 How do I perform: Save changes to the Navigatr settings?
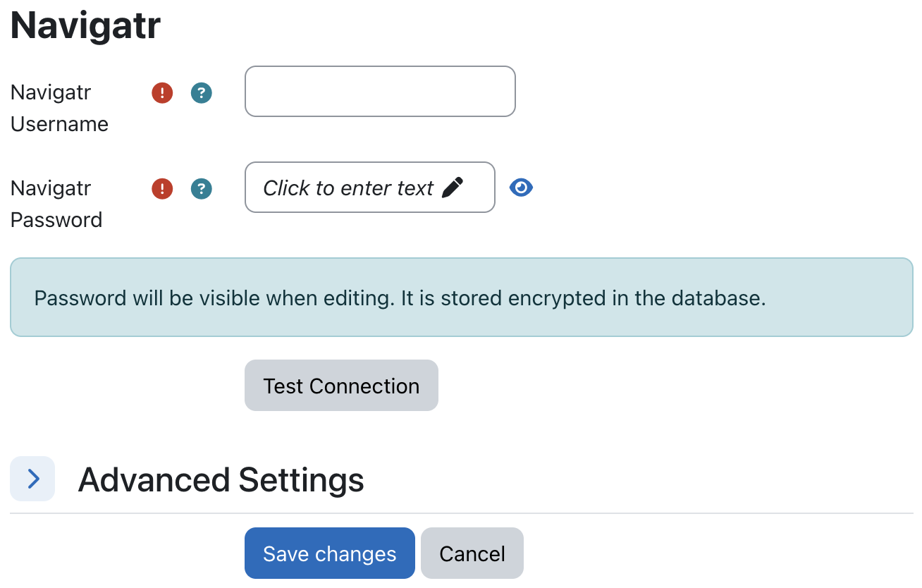pos(329,553)
